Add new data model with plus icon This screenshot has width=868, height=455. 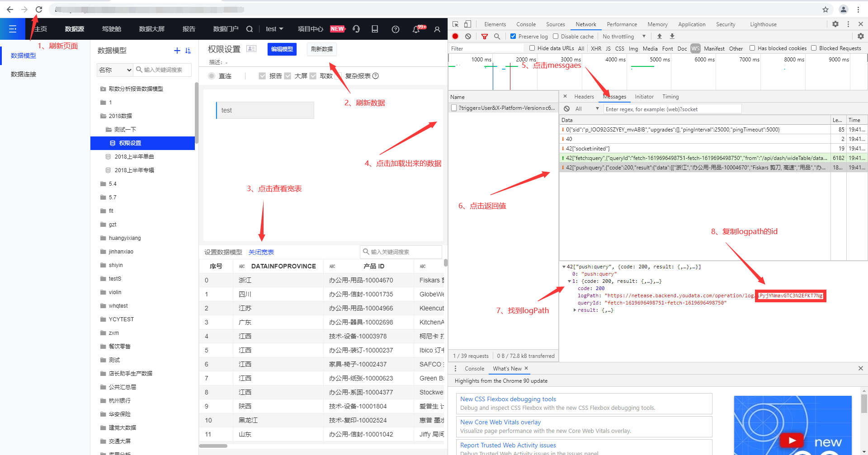pos(177,51)
